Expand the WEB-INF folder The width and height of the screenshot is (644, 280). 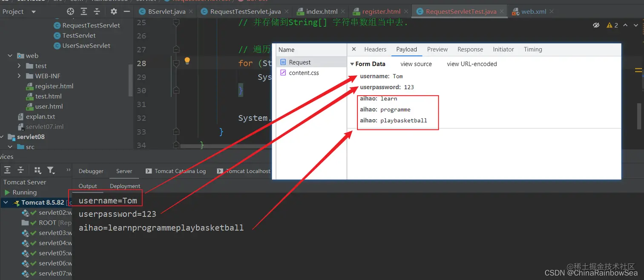click(x=19, y=76)
